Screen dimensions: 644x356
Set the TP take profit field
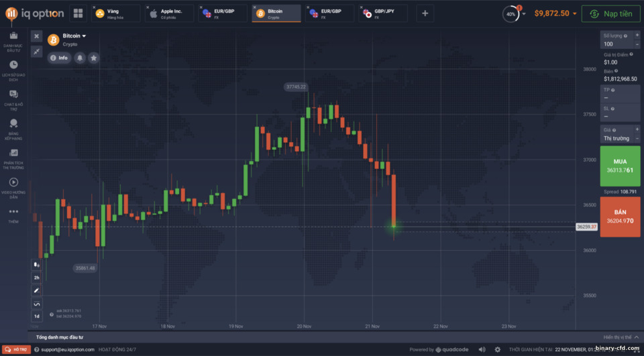click(620, 95)
